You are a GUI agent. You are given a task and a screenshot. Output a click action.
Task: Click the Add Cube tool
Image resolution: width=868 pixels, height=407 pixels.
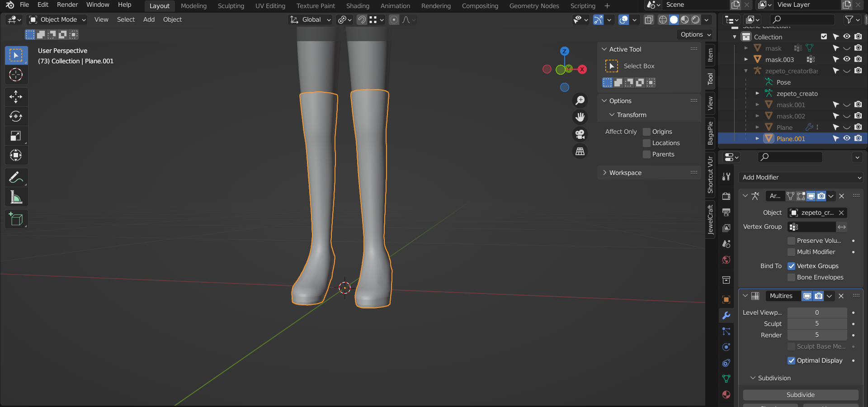16,219
